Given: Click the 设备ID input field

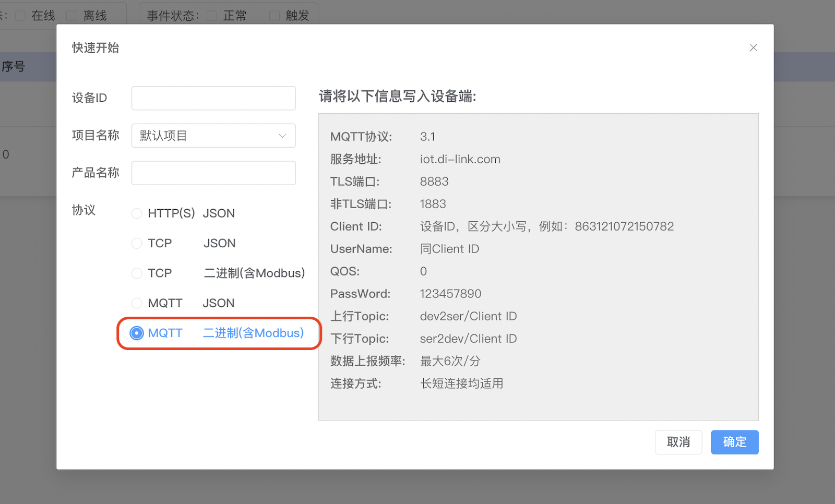Looking at the screenshot, I should (213, 98).
